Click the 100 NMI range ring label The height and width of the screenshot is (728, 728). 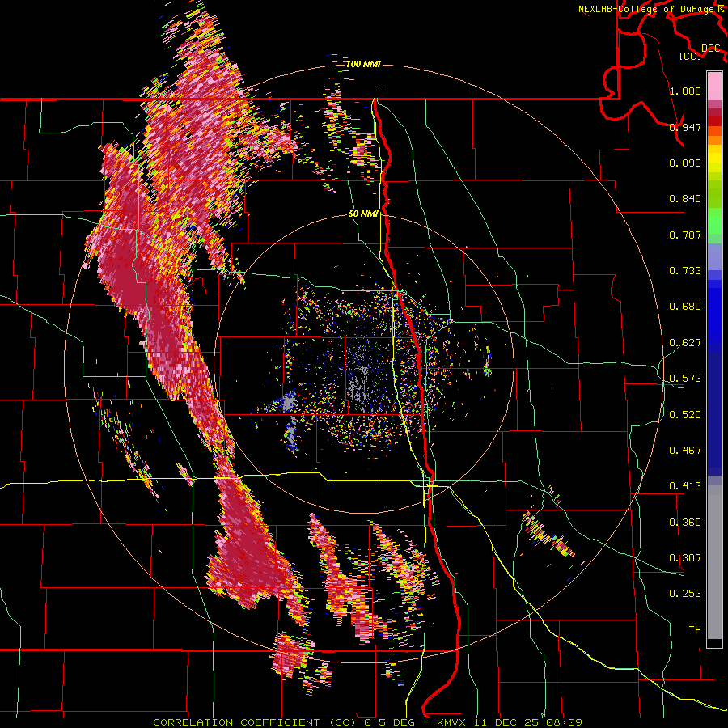point(363,64)
